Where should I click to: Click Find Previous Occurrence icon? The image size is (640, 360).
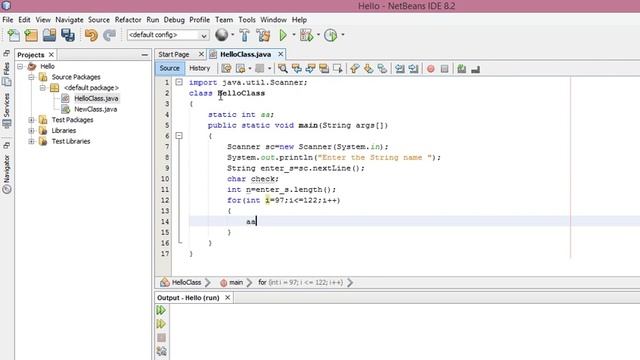(x=297, y=69)
